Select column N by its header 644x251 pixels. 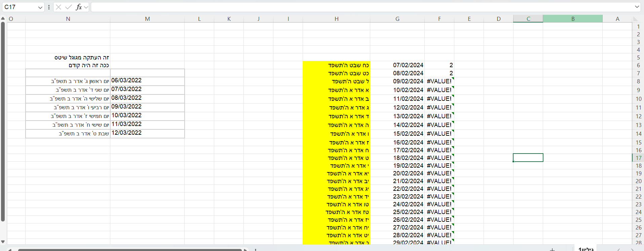(68, 19)
